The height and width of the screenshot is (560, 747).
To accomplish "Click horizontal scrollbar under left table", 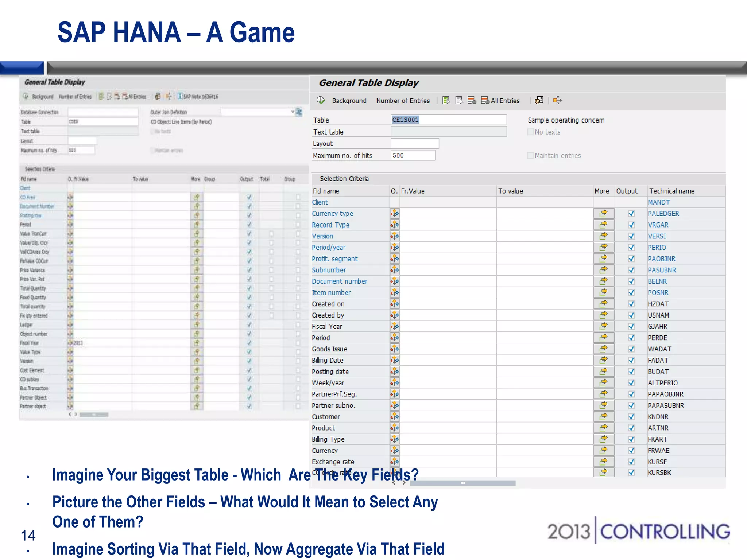I will pos(94,415).
